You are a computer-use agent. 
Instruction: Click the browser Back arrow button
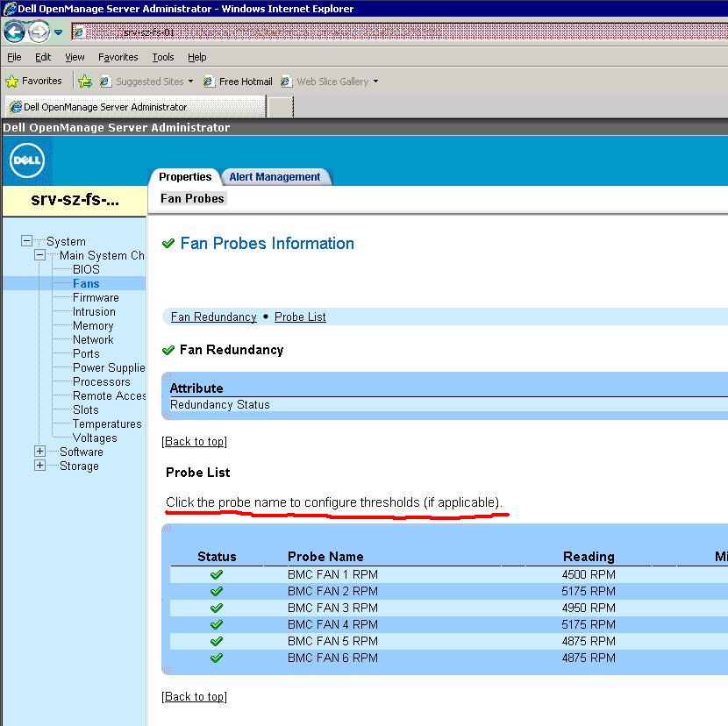pos(14,32)
